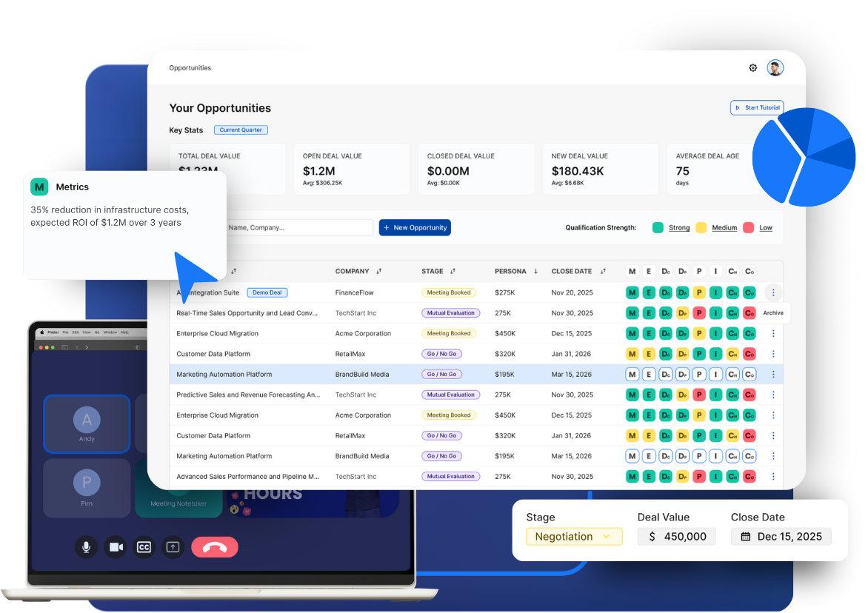The image size is (868, 613).
Task: Click the Opportunities breadcrumb tab
Action: [190, 68]
